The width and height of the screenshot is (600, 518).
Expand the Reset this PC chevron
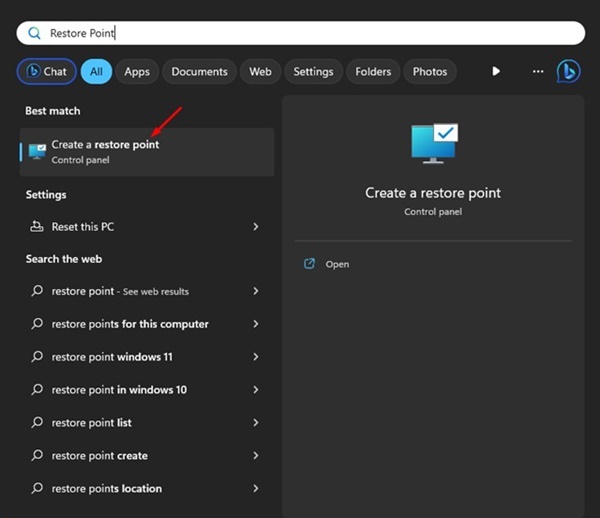256,227
